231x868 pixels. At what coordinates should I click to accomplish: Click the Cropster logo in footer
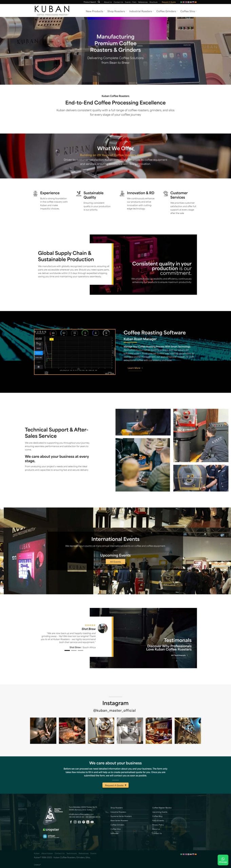click(51, 830)
